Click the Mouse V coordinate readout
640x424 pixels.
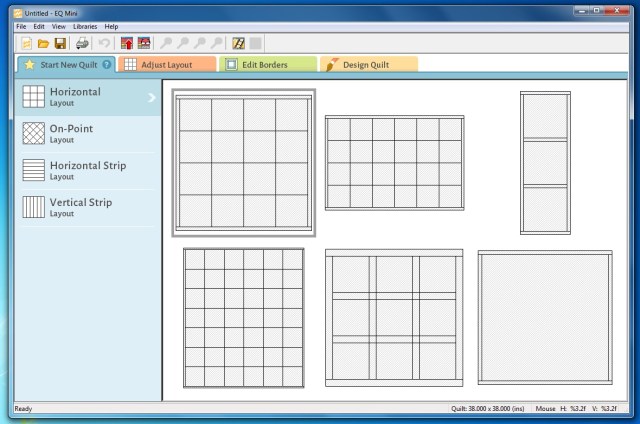[604, 408]
